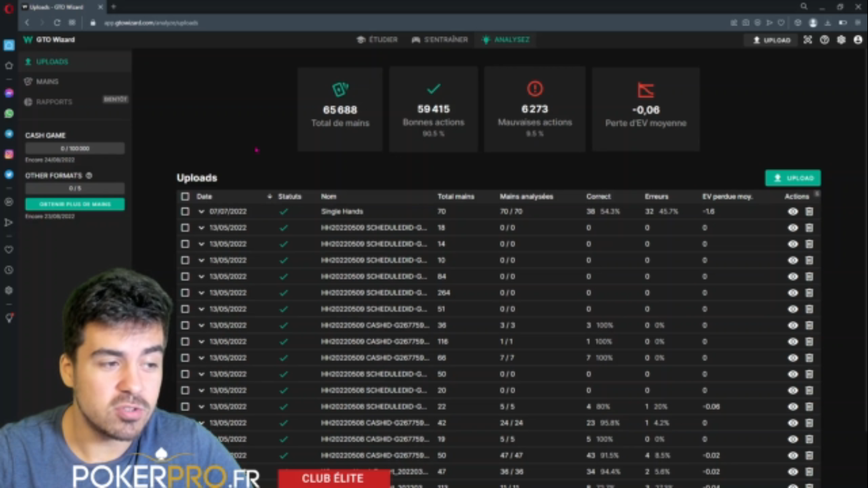Image resolution: width=868 pixels, height=488 pixels.
Task: Click the fullscreen icon beside header Upload button
Action: [808, 39]
